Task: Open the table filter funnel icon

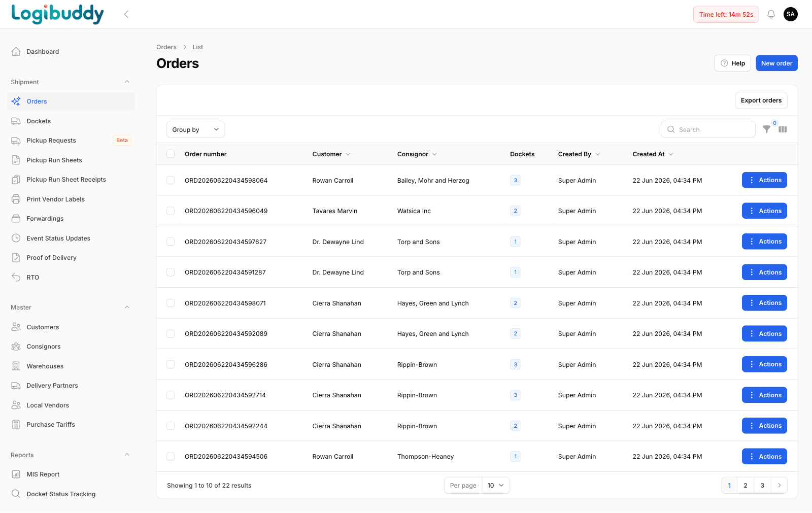Action: click(x=766, y=129)
